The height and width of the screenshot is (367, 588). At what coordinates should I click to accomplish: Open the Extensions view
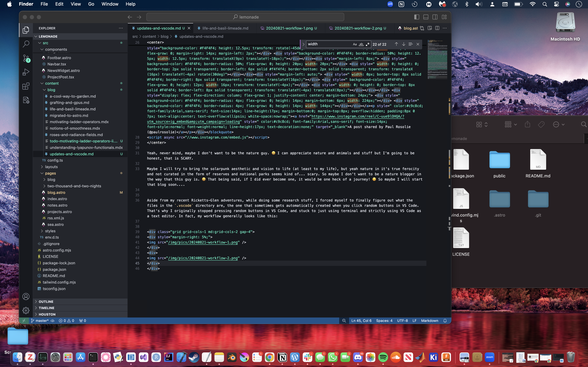point(26,86)
